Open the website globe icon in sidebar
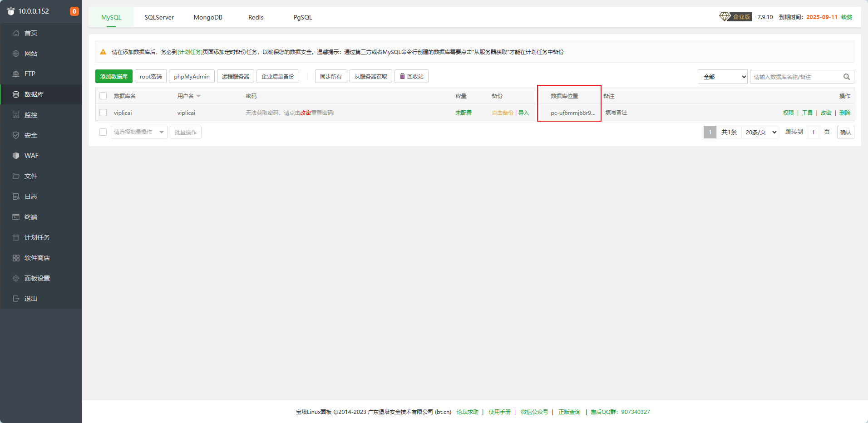Screen dimensions: 868x423 click(x=16, y=54)
